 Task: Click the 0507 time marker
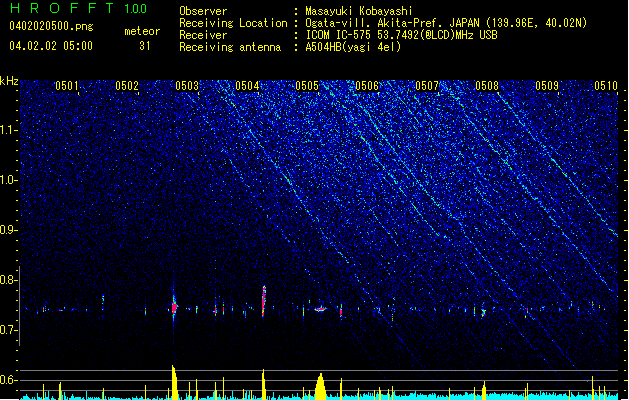[x=427, y=86]
